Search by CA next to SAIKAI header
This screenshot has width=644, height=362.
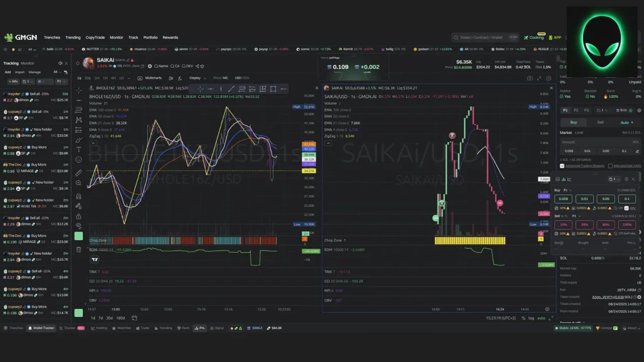175,66
